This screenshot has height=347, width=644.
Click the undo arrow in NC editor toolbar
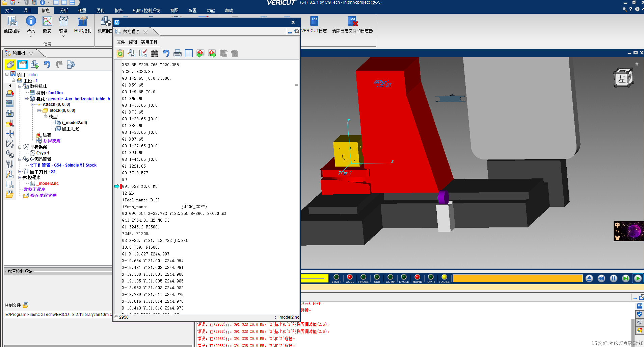click(x=166, y=53)
